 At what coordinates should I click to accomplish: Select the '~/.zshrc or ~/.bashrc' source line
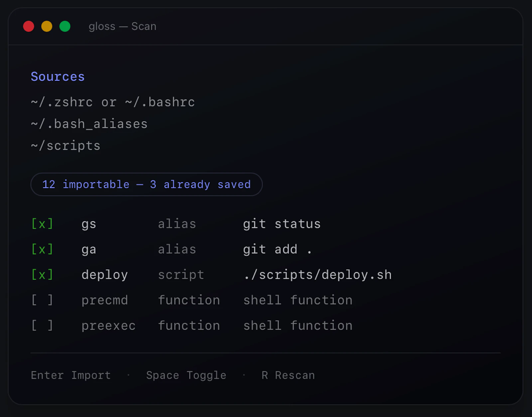coord(113,102)
